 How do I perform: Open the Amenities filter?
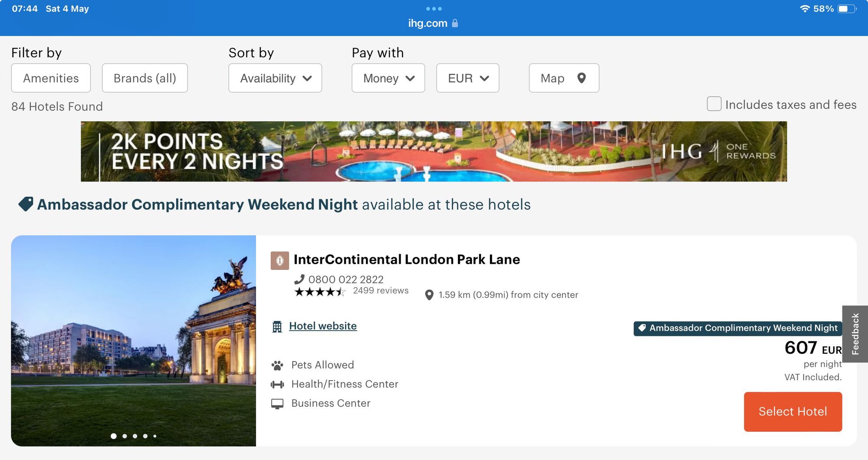click(51, 78)
